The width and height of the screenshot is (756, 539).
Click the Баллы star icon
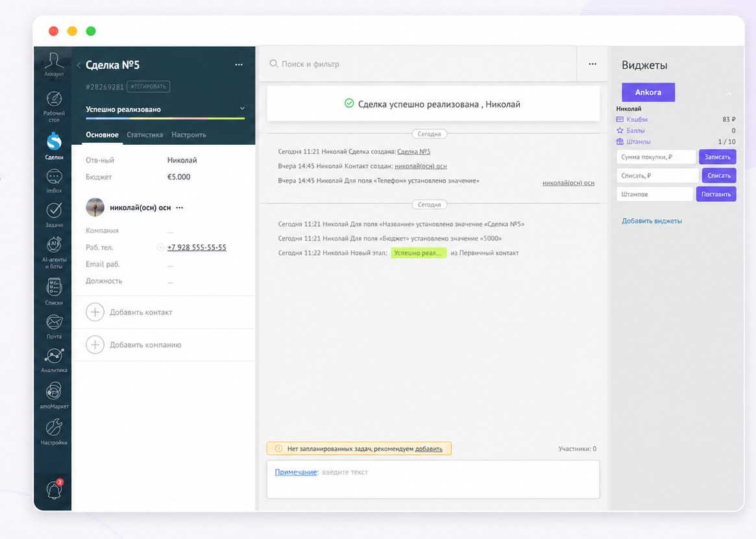620,131
